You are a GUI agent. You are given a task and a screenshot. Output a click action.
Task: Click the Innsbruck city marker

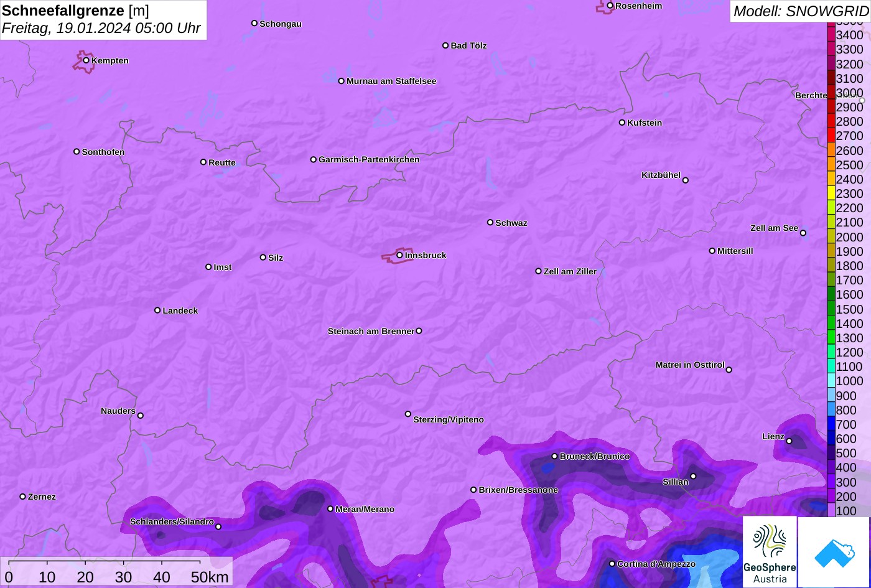[399, 255]
